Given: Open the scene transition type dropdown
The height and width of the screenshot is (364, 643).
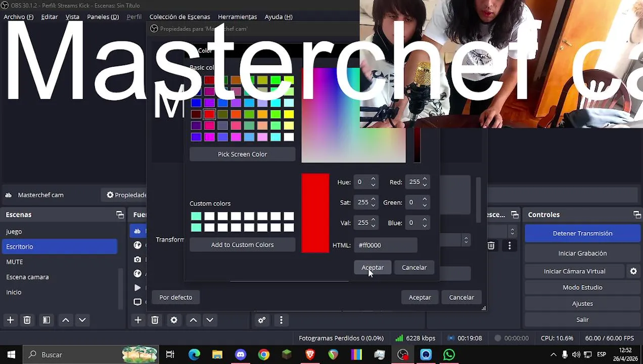Looking at the screenshot, I should coord(512,232).
